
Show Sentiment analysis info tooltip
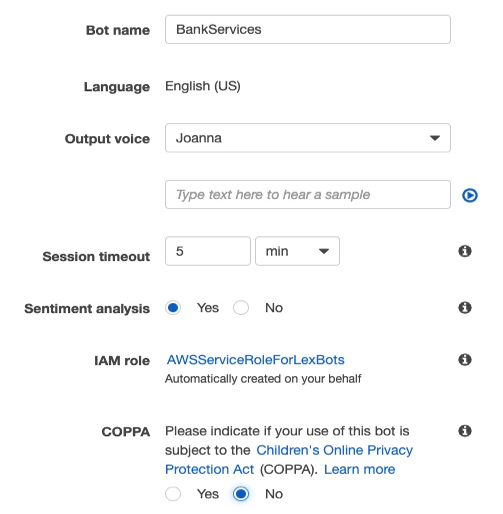coord(465,307)
